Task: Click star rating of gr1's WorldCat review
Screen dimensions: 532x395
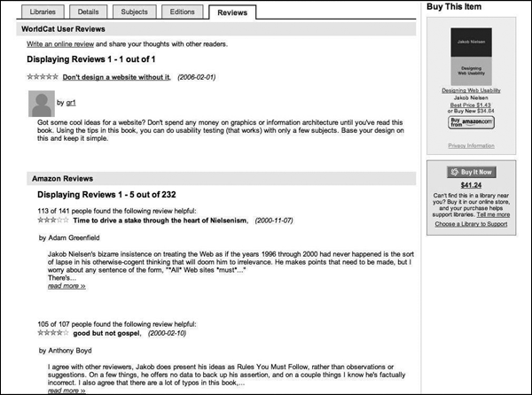Action: point(43,77)
